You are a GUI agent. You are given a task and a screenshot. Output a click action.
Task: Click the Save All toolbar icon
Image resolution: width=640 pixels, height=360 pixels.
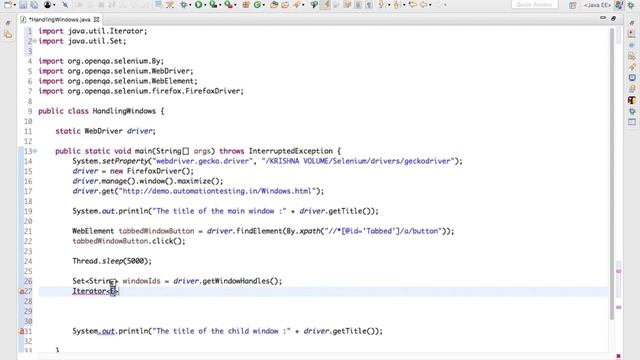click(x=34, y=4)
